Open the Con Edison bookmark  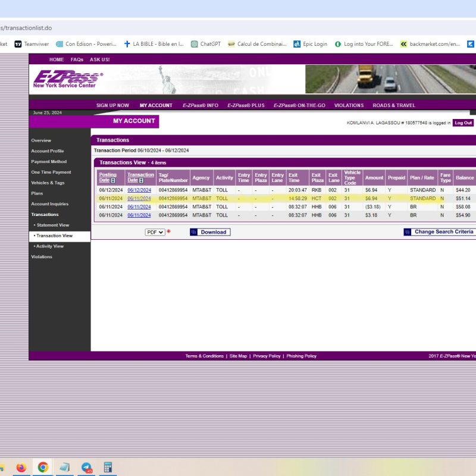coord(86,44)
